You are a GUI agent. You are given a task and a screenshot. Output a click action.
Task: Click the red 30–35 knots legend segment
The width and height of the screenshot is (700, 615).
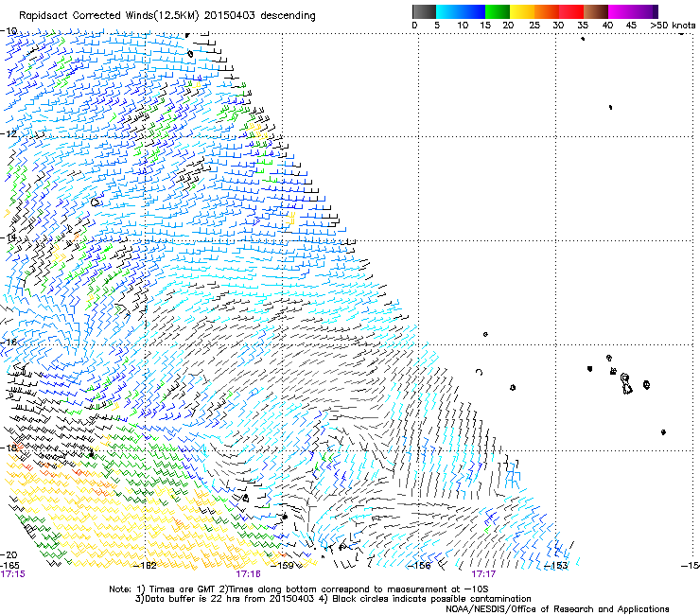click(571, 11)
